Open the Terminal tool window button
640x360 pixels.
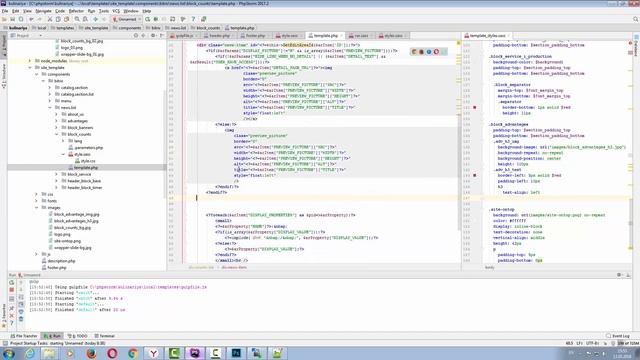pos(105,336)
